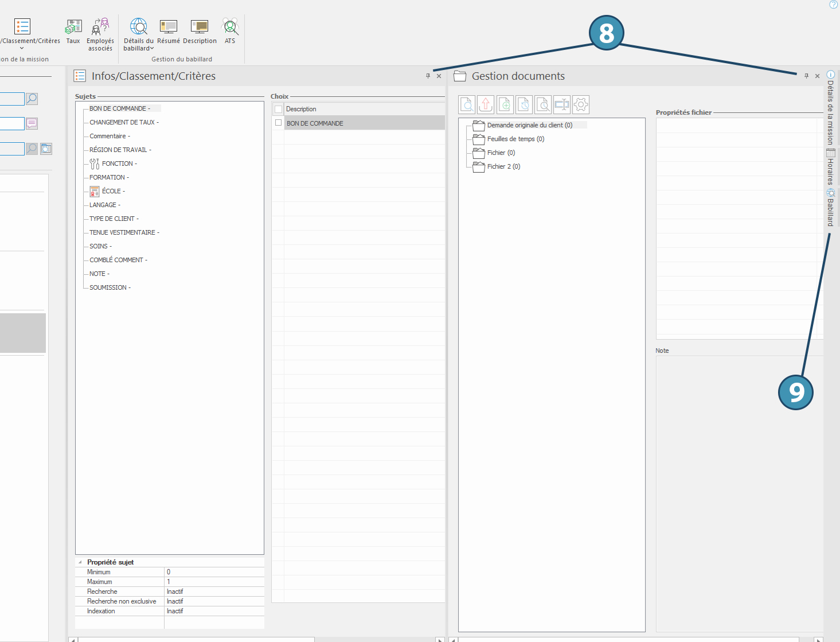The height and width of the screenshot is (642, 840).
Task: Click the add document plus icon
Action: [505, 104]
